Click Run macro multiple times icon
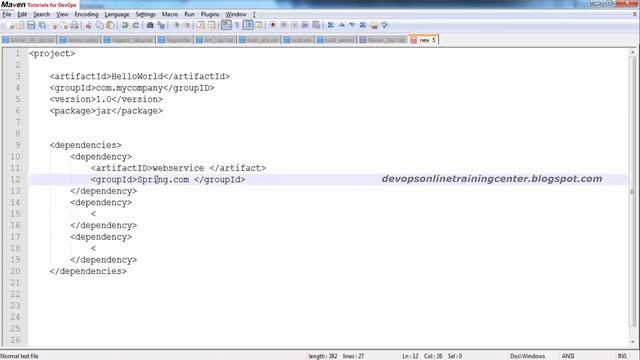 pos(305,25)
